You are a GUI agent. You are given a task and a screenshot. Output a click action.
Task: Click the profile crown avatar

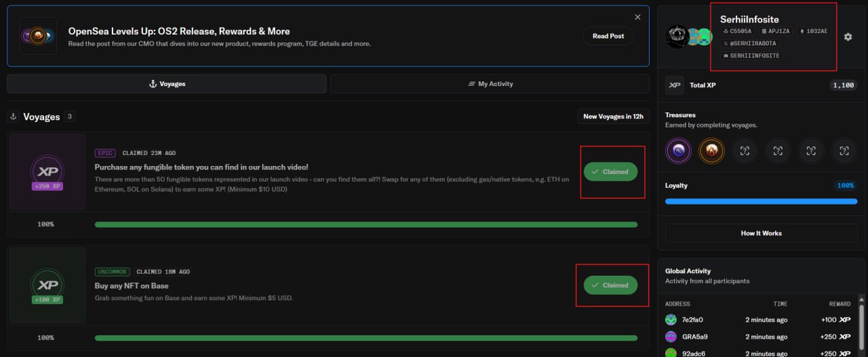point(677,37)
